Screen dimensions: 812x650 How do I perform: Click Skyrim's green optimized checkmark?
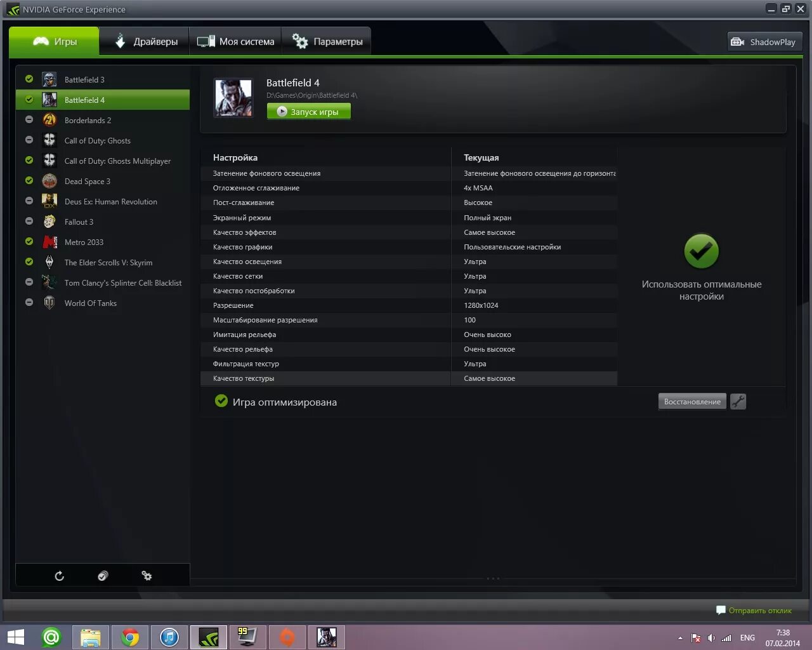coord(29,262)
